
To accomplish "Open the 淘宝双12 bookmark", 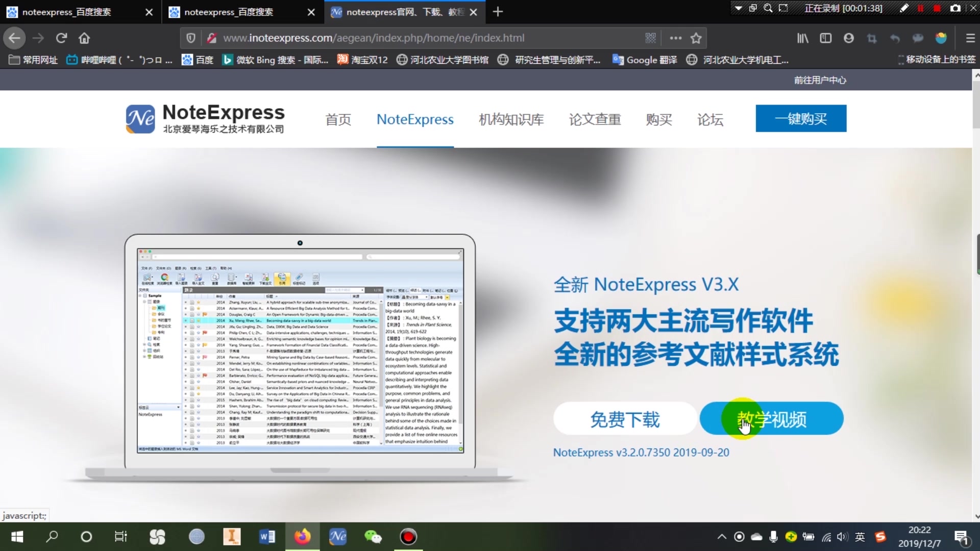I will (362, 60).
